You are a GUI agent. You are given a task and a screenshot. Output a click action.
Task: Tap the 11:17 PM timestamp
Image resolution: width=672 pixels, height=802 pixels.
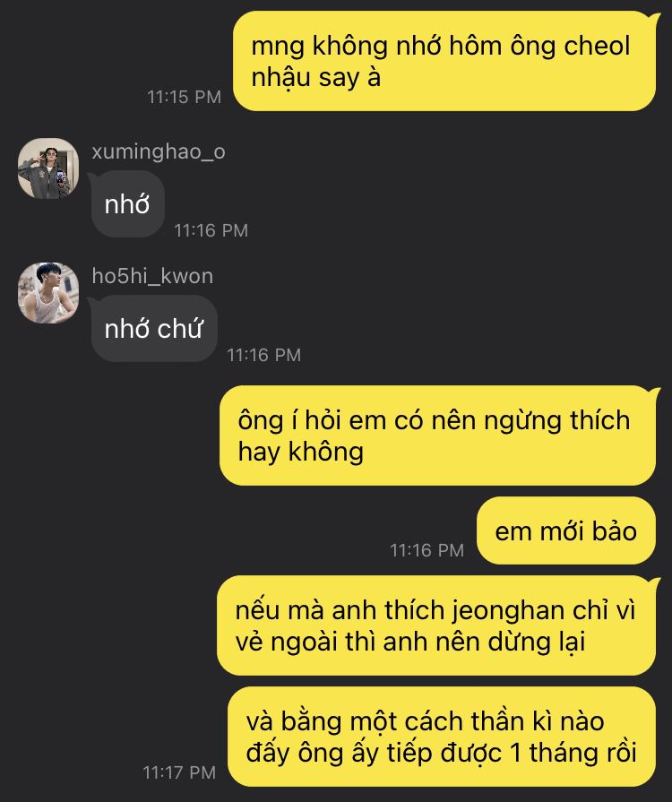click(179, 772)
